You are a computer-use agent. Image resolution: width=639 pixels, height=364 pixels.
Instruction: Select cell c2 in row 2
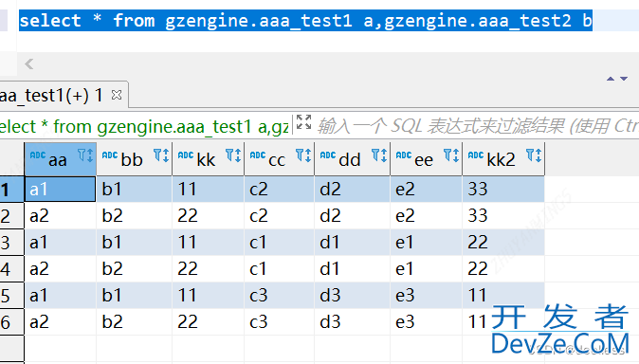(280, 215)
